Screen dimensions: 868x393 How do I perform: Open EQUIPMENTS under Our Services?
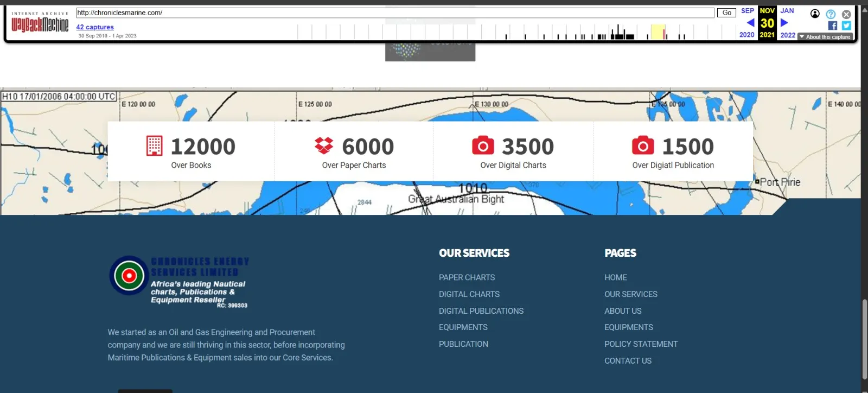click(463, 327)
